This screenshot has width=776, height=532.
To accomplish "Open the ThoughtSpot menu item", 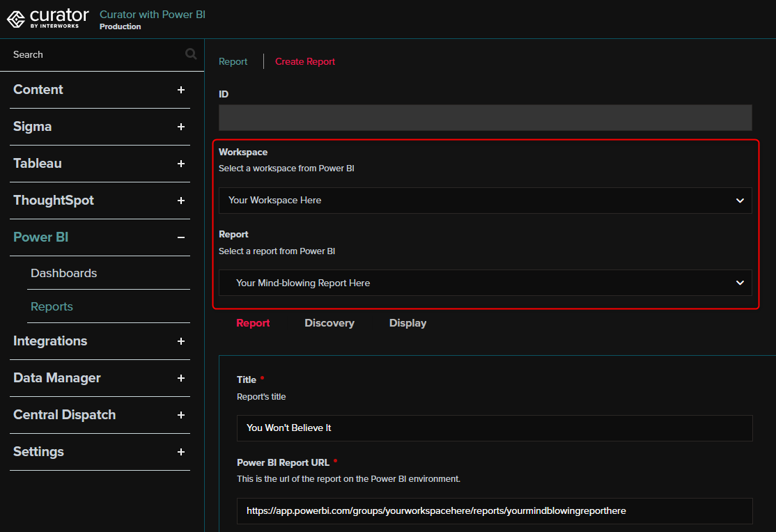I will 54,201.
